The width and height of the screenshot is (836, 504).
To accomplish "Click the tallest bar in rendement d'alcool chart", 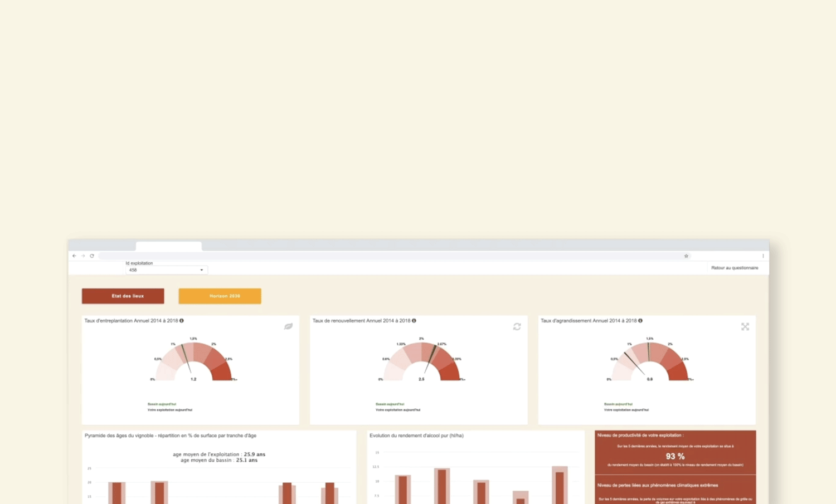I will coord(560,485).
